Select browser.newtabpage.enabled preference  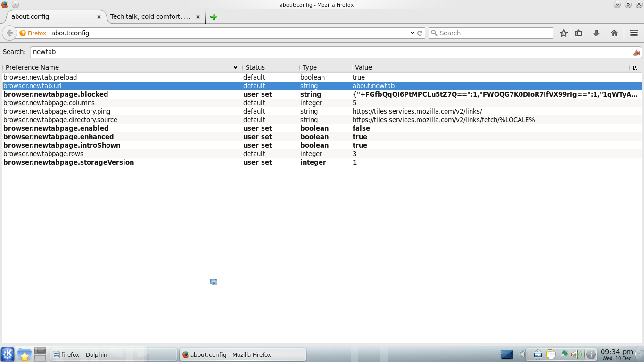coord(322,128)
